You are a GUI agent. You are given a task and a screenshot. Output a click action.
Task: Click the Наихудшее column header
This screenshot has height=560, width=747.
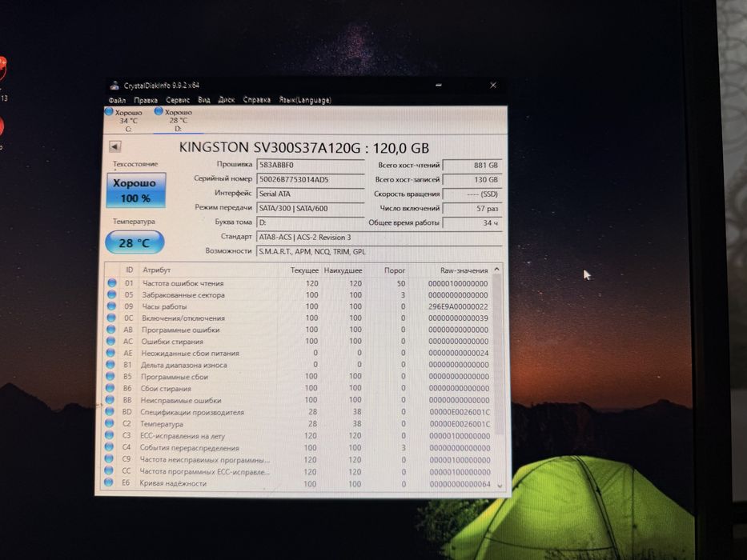[x=343, y=270]
